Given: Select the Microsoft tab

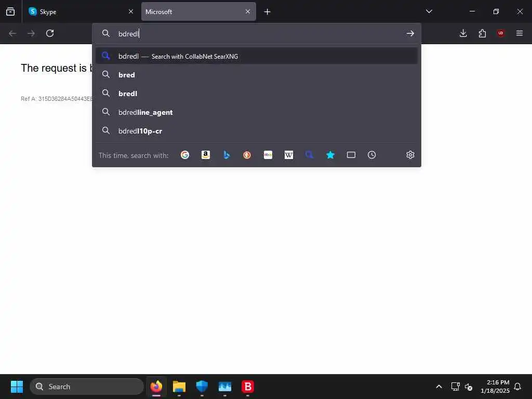Looking at the screenshot, I should pos(198,11).
